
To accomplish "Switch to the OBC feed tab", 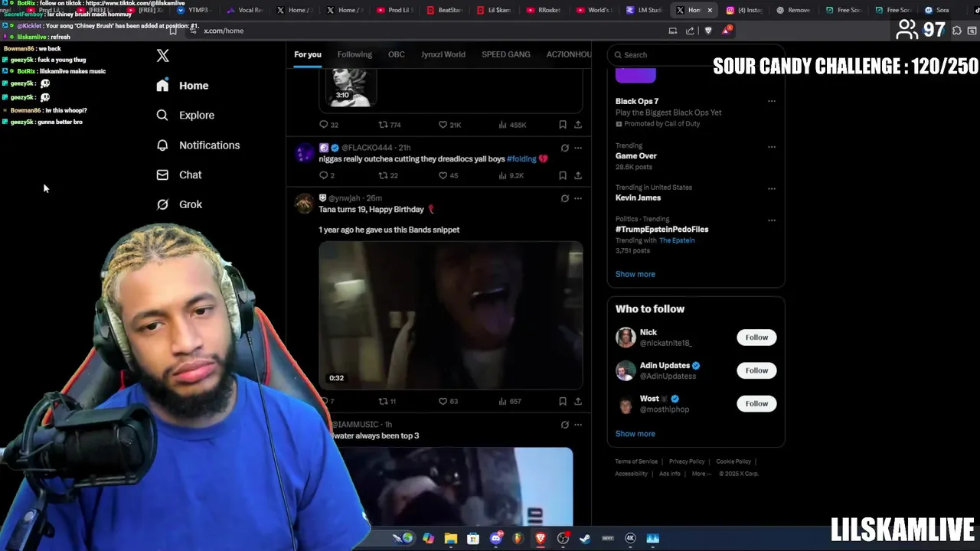I will pyautogui.click(x=396, y=54).
